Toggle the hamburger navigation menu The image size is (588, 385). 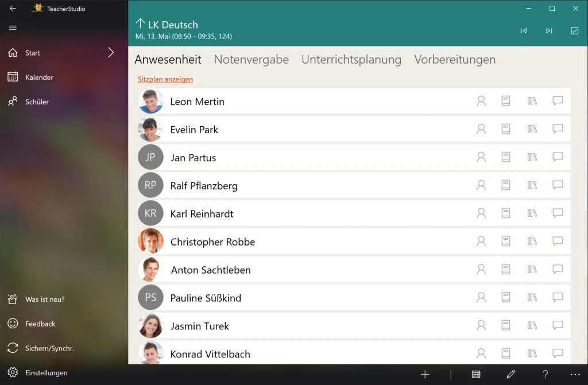(x=13, y=28)
